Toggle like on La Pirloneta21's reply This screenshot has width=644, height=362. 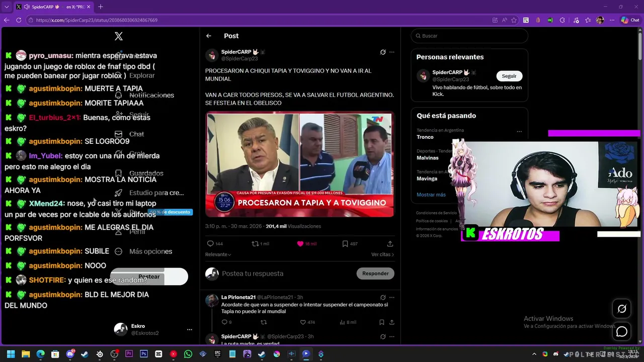(307, 322)
